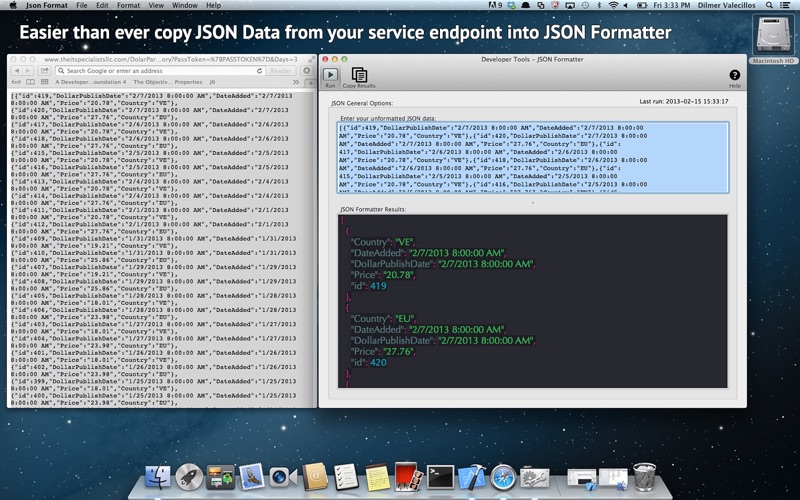This screenshot has width=800, height=500.
Task: Click the "27.76" Price value in results
Action: coord(399,351)
